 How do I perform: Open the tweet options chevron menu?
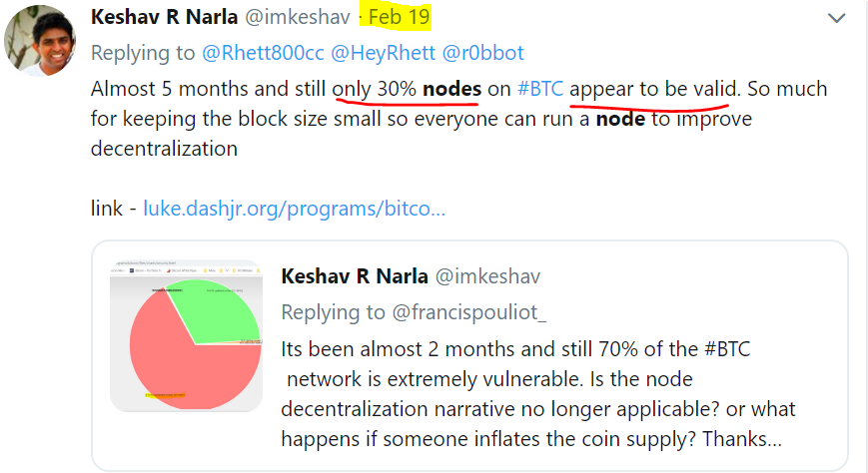[x=836, y=18]
